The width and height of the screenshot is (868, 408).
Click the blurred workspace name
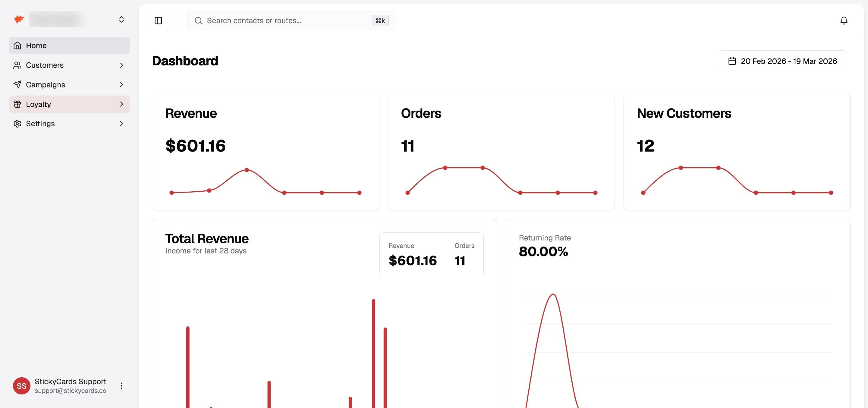pos(58,19)
